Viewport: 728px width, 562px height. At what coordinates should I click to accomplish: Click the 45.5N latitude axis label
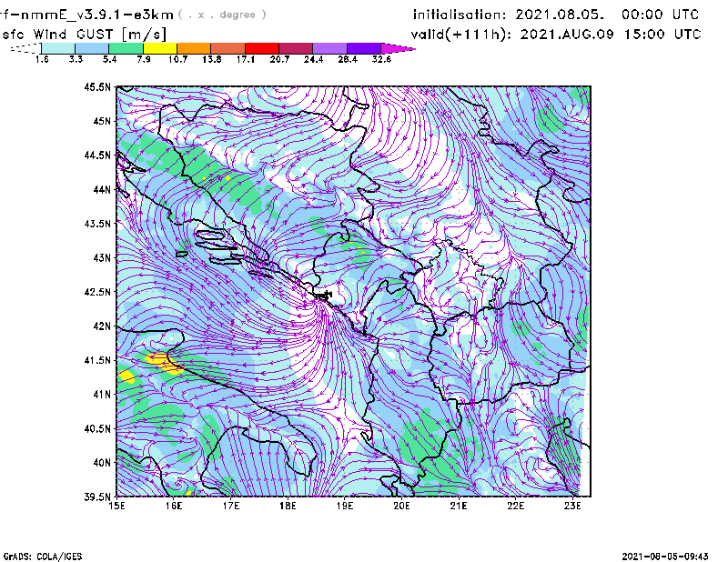pos(97,86)
